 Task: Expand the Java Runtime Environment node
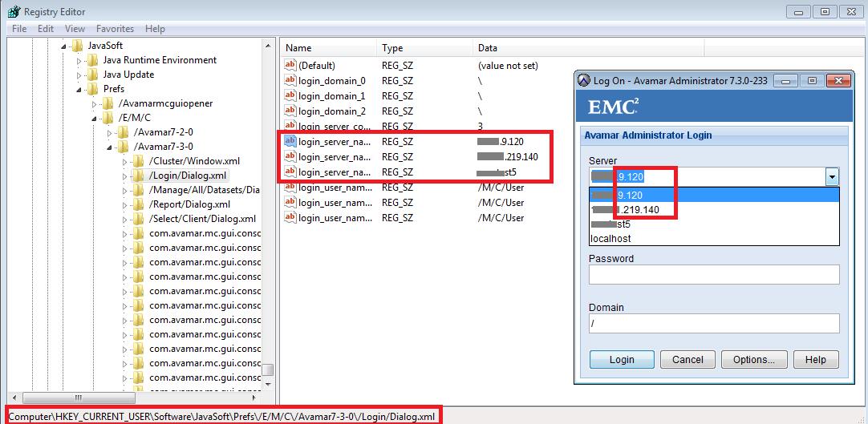(x=79, y=60)
